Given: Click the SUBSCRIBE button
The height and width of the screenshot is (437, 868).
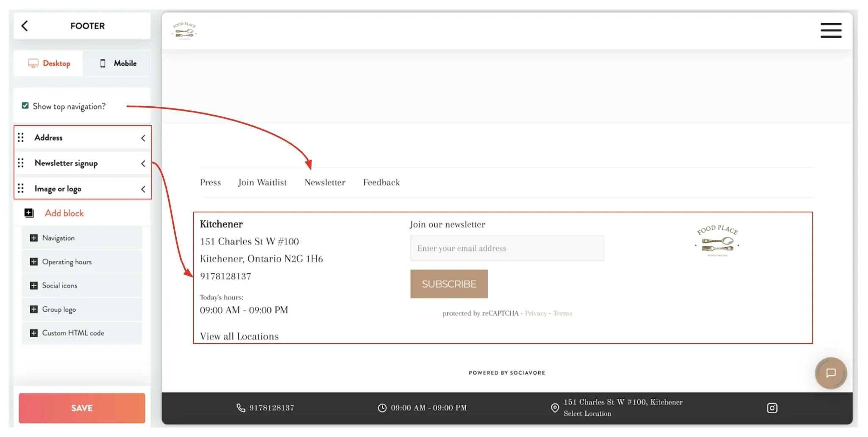Looking at the screenshot, I should coord(449,284).
